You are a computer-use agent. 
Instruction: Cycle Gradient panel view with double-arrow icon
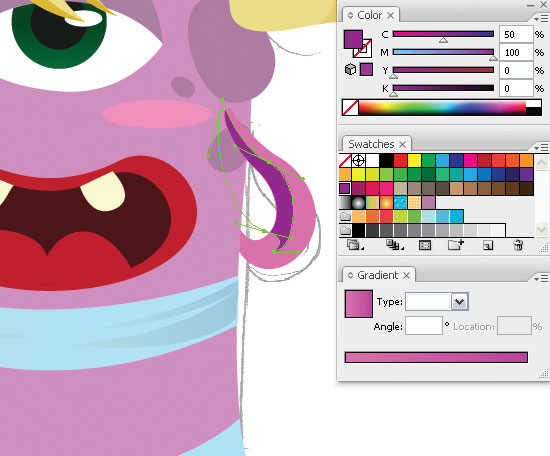pos(350,275)
